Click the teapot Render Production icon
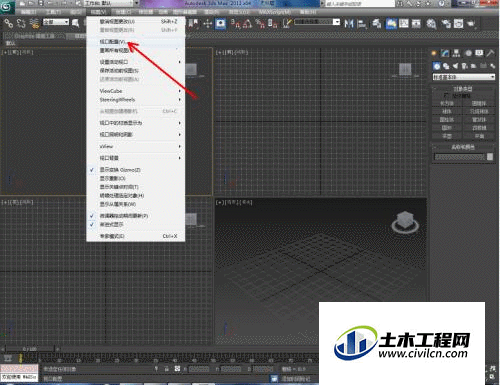 pos(471,24)
